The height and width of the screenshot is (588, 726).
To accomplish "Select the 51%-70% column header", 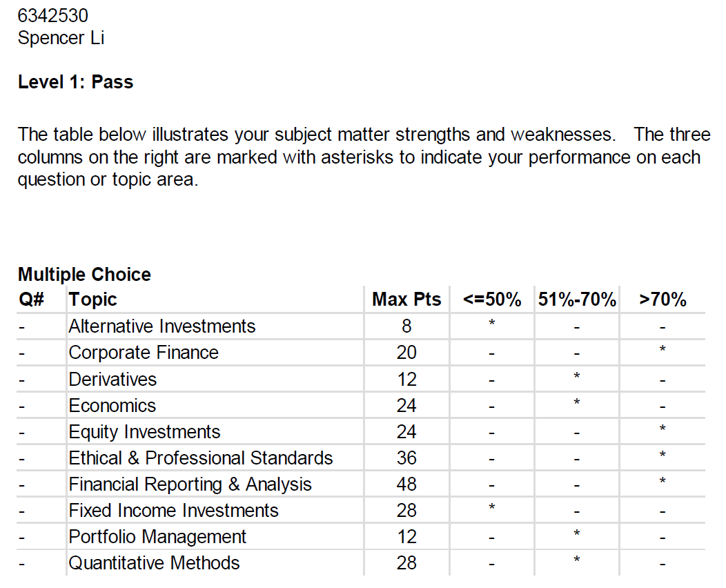I will [576, 300].
